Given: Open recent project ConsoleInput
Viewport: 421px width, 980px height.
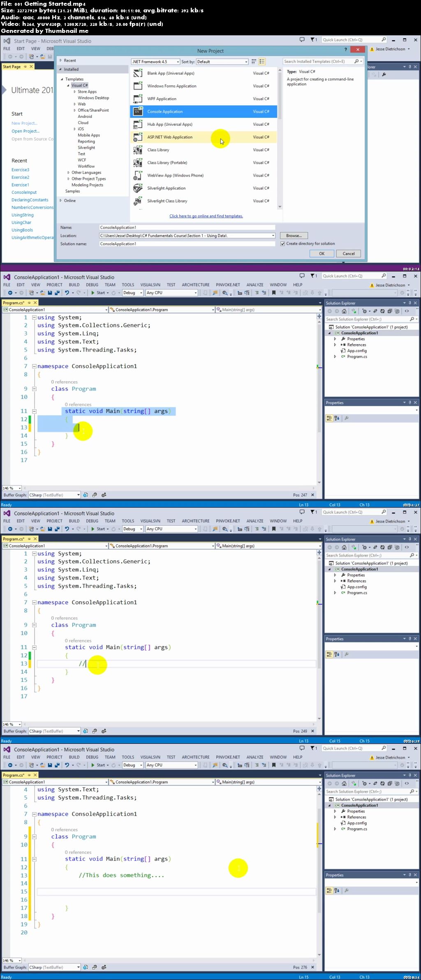Looking at the screenshot, I should tap(24, 192).
